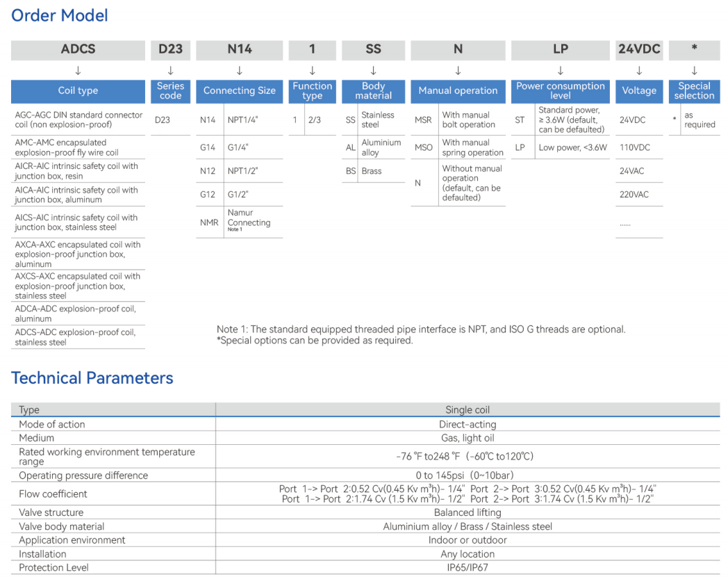This screenshot has width=728, height=577.
Task: Click the "Flow coefficient" row label
Action: (x=53, y=494)
